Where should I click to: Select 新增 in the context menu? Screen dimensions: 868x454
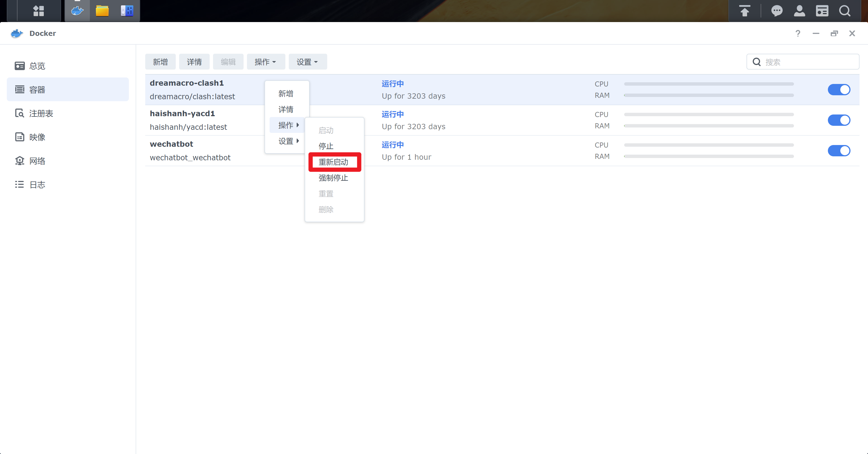coord(286,94)
